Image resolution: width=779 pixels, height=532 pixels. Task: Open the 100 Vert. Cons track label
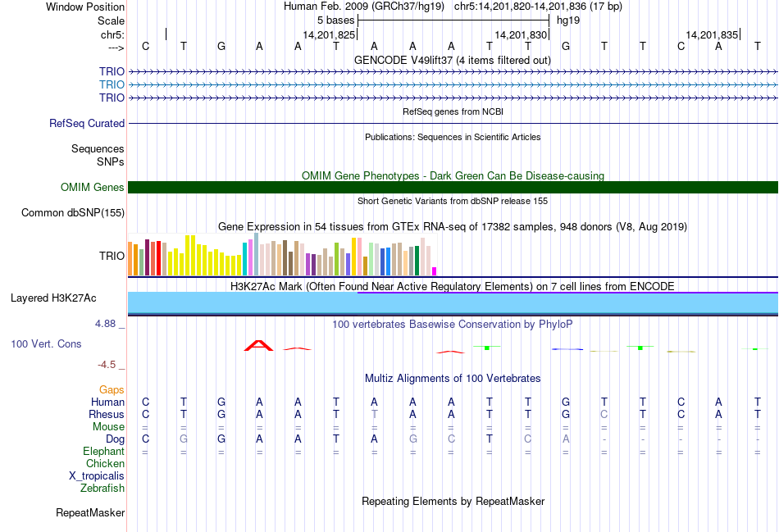point(46,343)
